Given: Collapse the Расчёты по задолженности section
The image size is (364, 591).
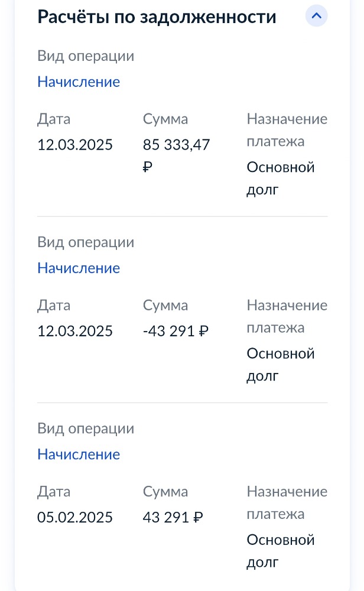Looking at the screenshot, I should (317, 16).
